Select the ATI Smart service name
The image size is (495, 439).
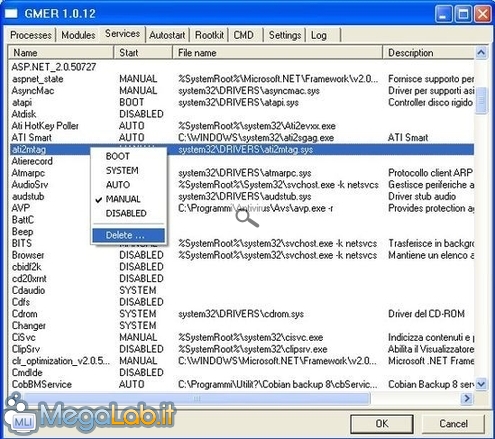tap(31, 137)
